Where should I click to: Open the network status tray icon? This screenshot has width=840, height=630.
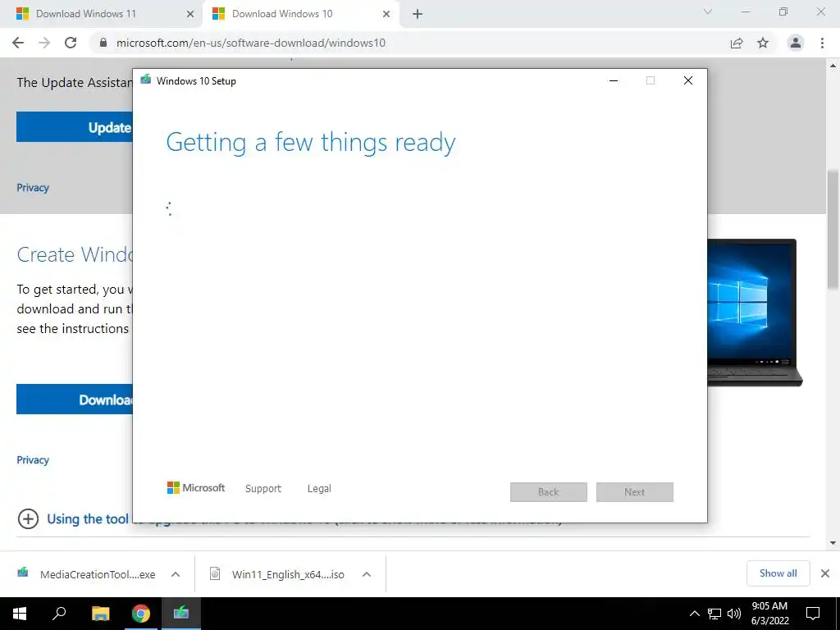(x=714, y=614)
